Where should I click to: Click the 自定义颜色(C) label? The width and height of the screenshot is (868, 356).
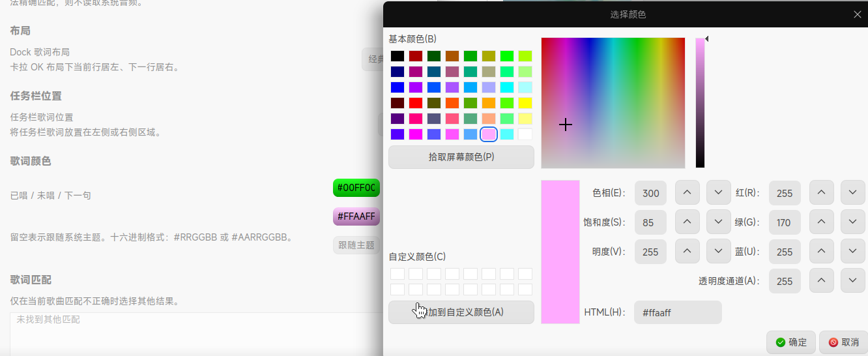pyautogui.click(x=417, y=257)
